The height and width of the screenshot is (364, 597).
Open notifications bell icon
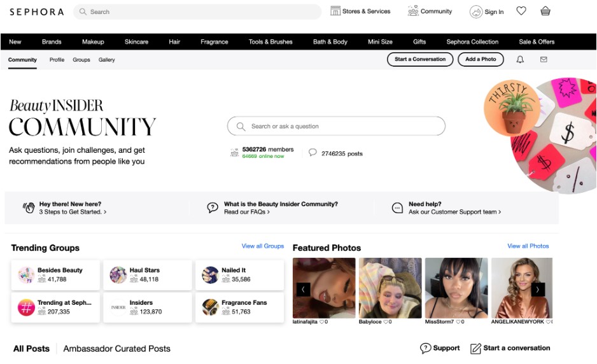(520, 59)
